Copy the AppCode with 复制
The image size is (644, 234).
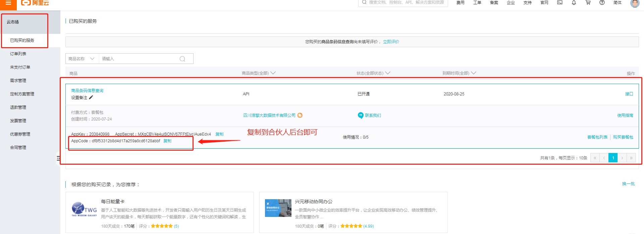click(x=167, y=141)
